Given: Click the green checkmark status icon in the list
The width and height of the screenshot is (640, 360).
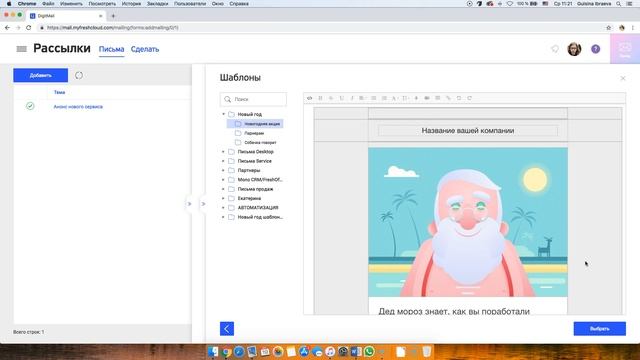Looking at the screenshot, I should tap(30, 106).
